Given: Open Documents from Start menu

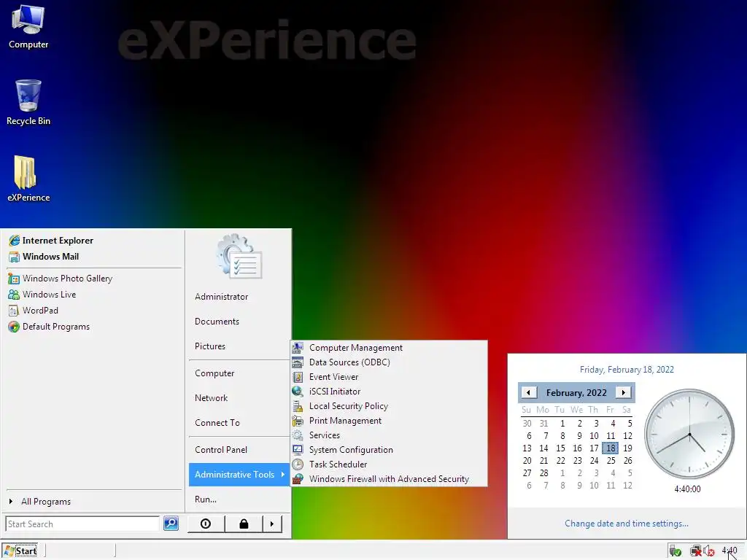Looking at the screenshot, I should click(x=217, y=322).
